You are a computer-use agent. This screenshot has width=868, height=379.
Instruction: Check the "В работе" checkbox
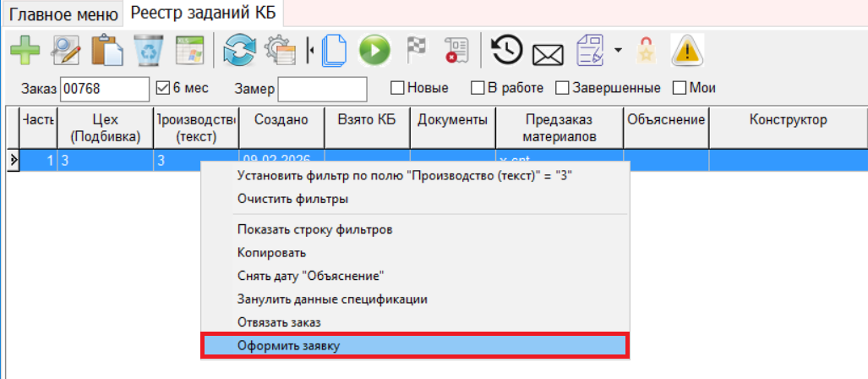478,88
